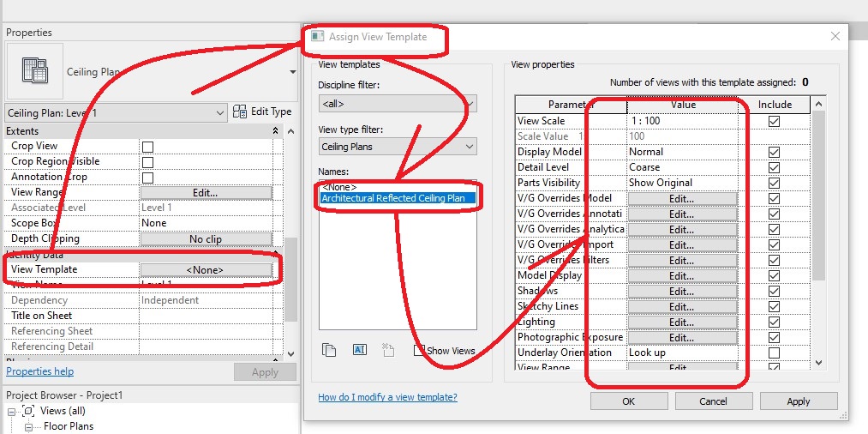Click the view properties table scrollbar up arrow

pos(819,104)
